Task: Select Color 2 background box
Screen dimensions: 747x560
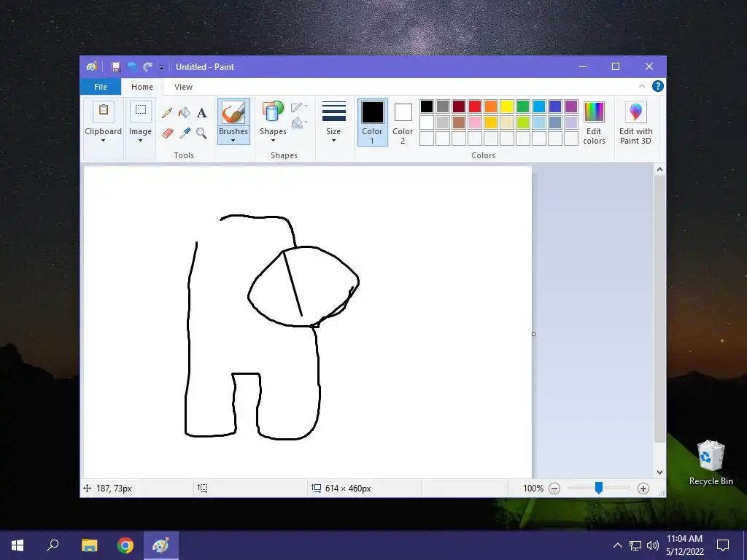Action: tap(403, 123)
